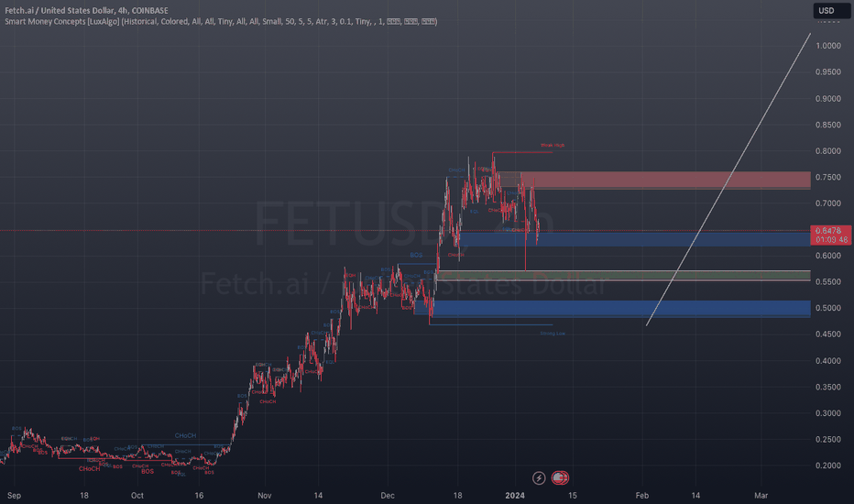
Task: Click the 'Weak High' label
Action: coord(553,146)
